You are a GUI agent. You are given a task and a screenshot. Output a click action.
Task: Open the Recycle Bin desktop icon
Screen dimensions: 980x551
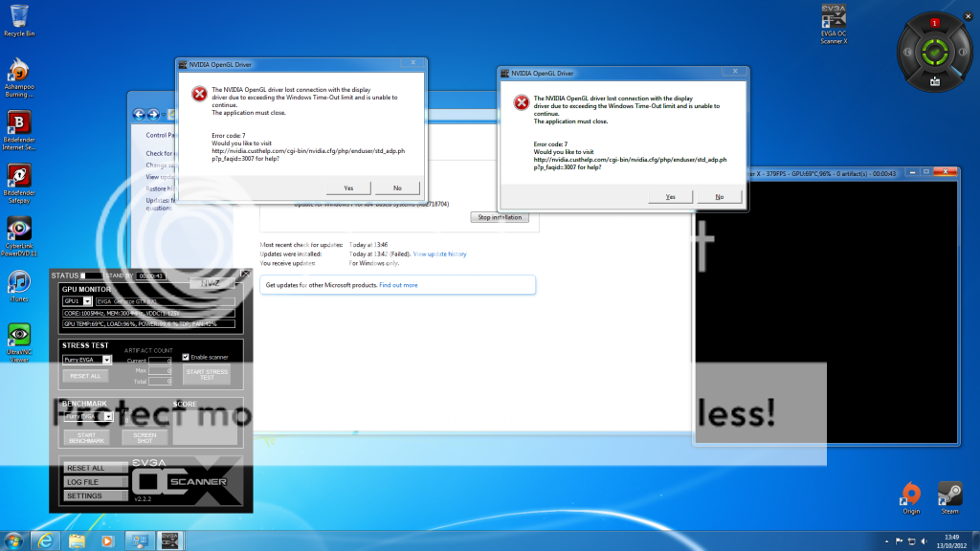(x=19, y=21)
